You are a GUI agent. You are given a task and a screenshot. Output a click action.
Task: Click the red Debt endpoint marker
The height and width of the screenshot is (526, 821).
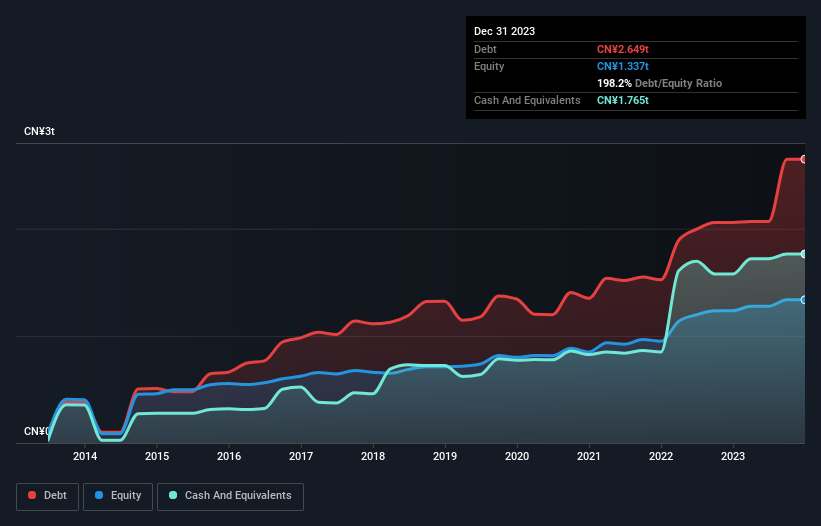[804, 159]
